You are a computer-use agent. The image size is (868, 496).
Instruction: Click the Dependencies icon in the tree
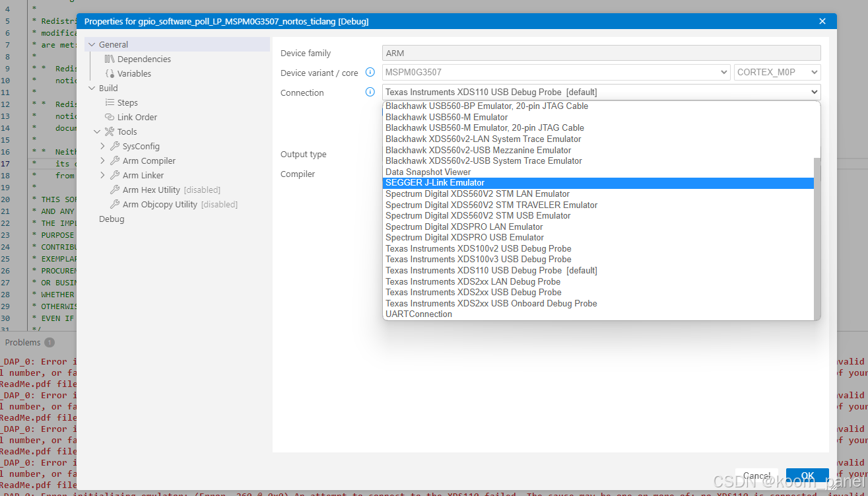(x=110, y=59)
